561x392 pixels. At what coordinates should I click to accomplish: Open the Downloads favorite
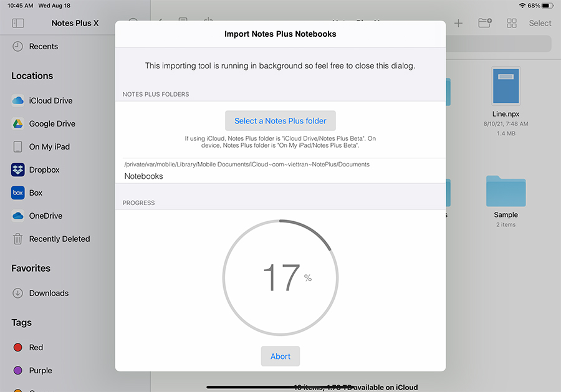click(x=41, y=294)
